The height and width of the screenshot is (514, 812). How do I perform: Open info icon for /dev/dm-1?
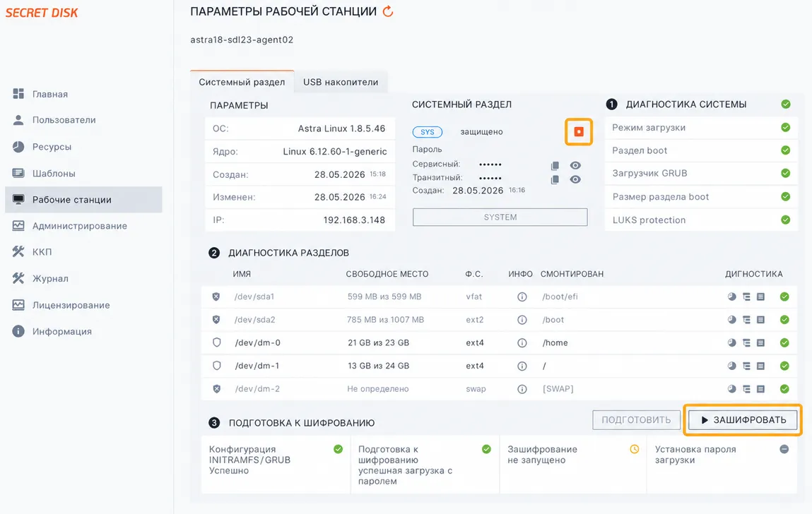[522, 366]
